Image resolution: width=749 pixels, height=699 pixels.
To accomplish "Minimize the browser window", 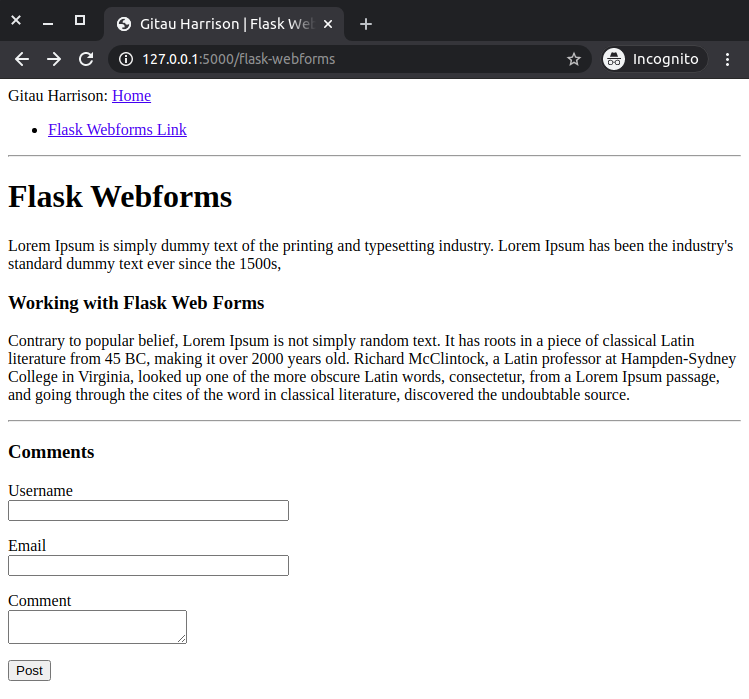I will pos(48,22).
